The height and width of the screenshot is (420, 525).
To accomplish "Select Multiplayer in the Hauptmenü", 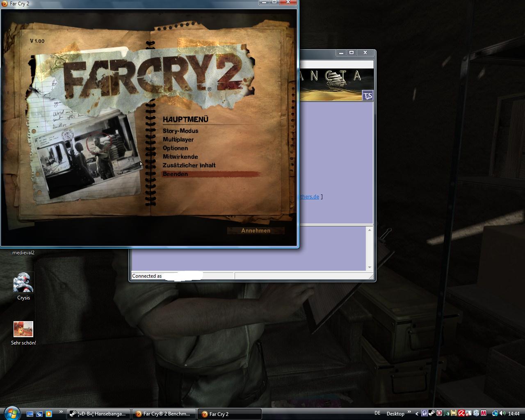I will coord(178,139).
